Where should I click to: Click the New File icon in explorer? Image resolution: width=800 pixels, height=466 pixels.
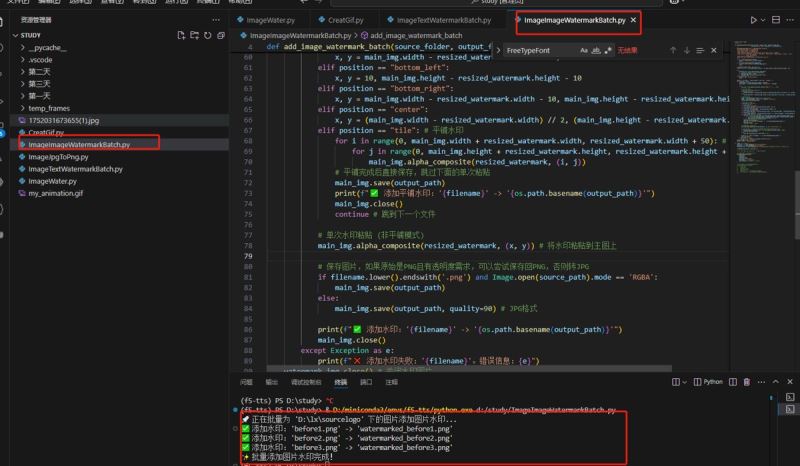[x=181, y=35]
